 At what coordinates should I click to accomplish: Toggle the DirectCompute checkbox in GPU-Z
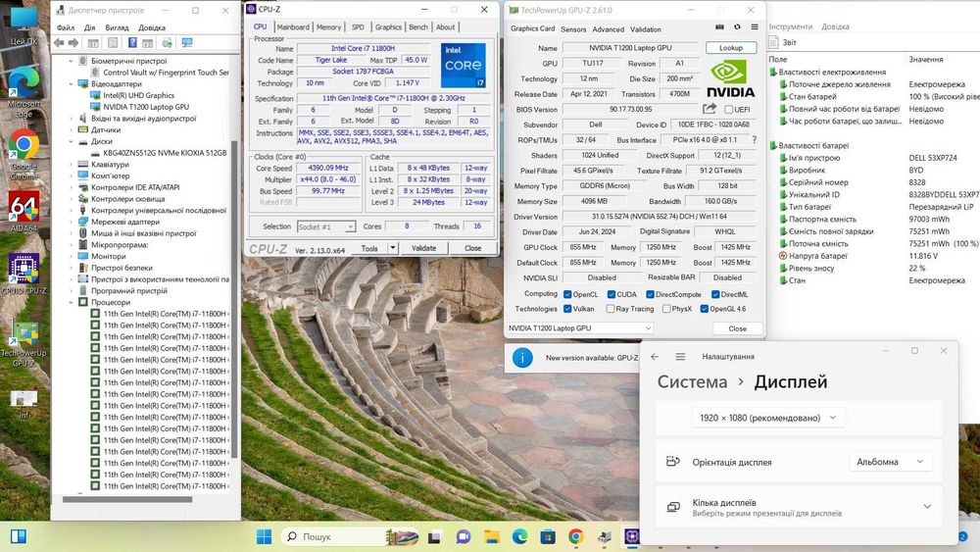click(x=650, y=294)
